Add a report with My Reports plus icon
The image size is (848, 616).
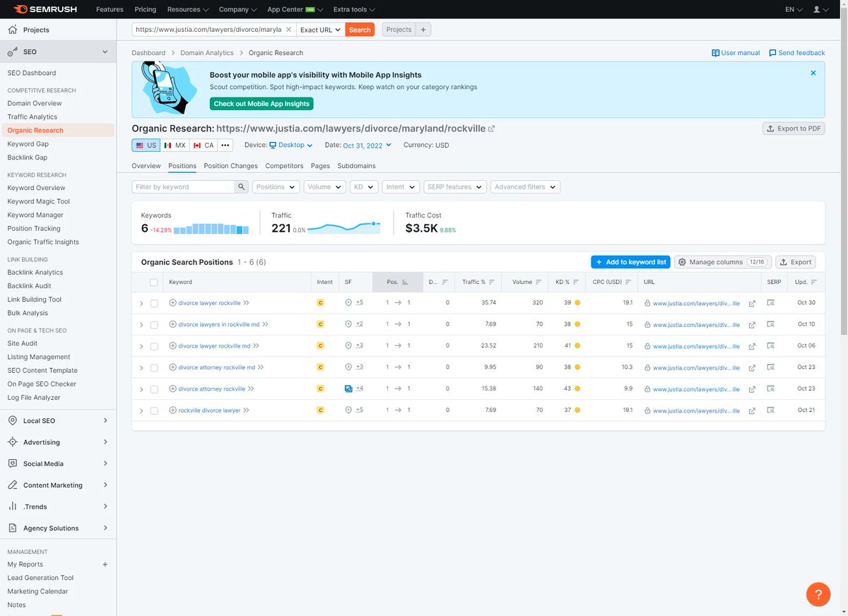click(105, 564)
